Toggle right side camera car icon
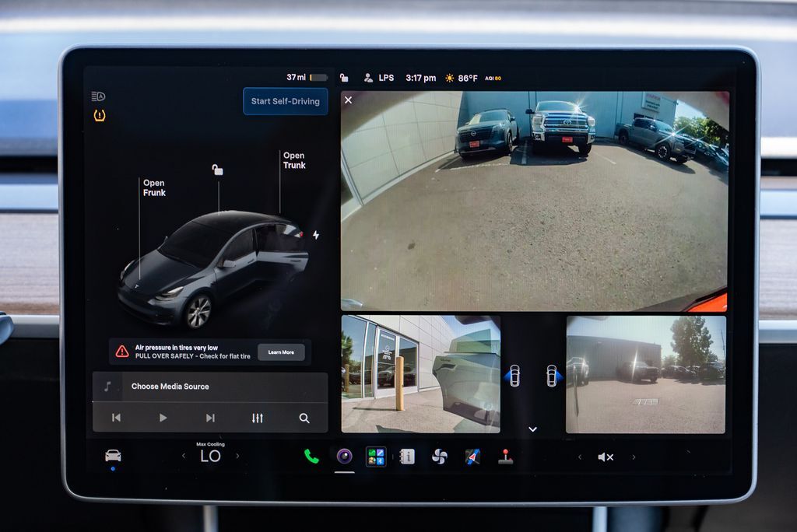This screenshot has height=532, width=797. (553, 376)
